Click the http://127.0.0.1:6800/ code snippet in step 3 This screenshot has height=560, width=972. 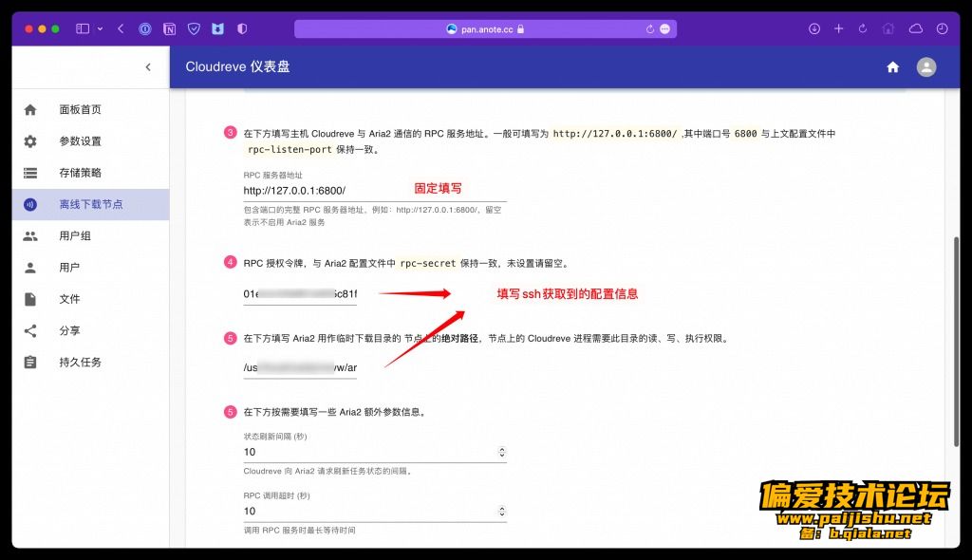coord(615,133)
